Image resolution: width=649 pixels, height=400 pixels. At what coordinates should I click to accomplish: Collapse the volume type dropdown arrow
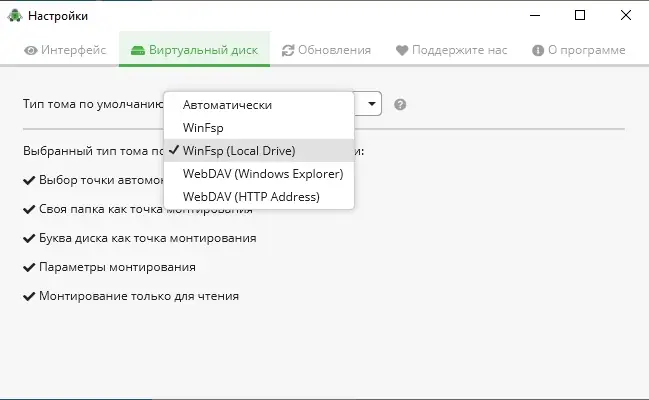[x=372, y=104]
